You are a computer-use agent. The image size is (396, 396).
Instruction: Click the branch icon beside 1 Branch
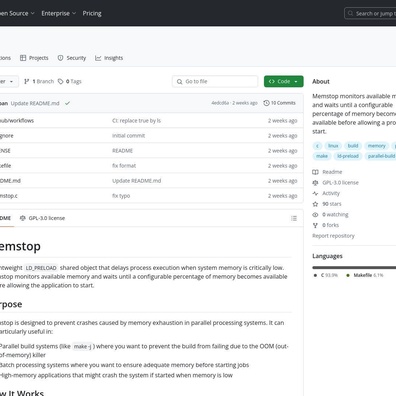[27, 81]
